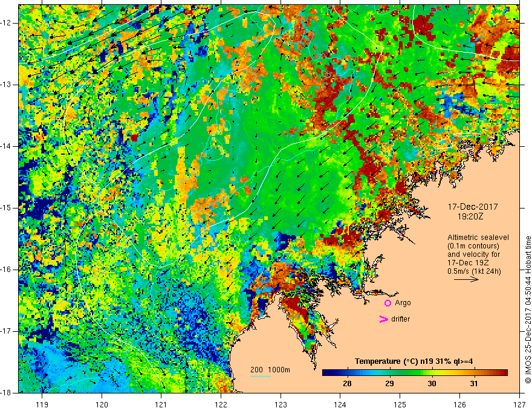The width and height of the screenshot is (532, 411).
Task: Click the IMOS copyright timestamp text
Action: tap(528, 309)
